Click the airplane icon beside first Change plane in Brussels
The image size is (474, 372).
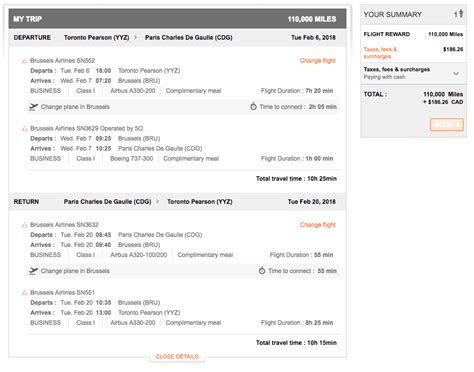tap(33, 107)
